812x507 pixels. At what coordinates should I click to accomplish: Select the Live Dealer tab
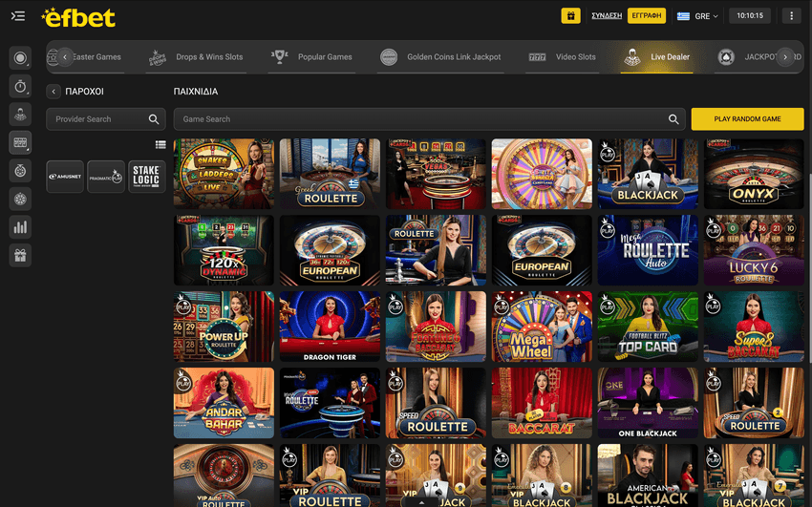(x=656, y=57)
